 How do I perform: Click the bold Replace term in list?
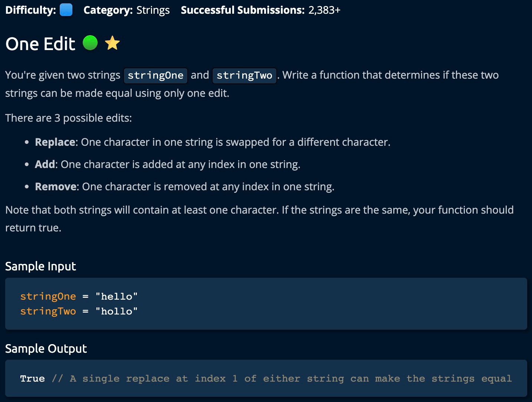point(55,142)
